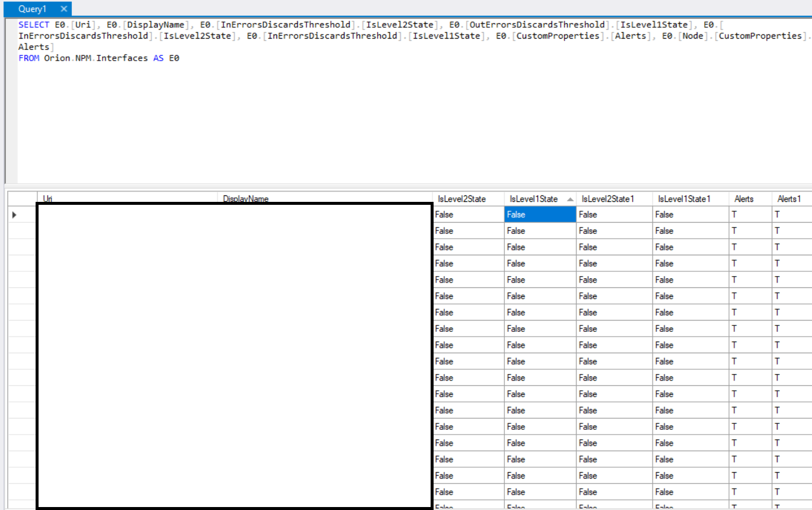The width and height of the screenshot is (812, 510).
Task: Select the highlighted blue False cell
Action: pos(540,214)
